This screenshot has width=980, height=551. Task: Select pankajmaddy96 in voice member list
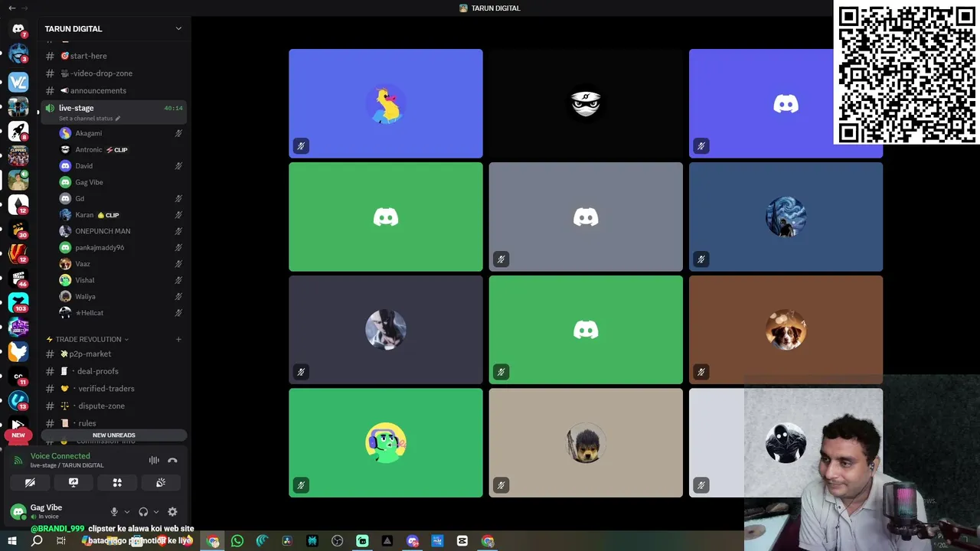click(x=121, y=248)
